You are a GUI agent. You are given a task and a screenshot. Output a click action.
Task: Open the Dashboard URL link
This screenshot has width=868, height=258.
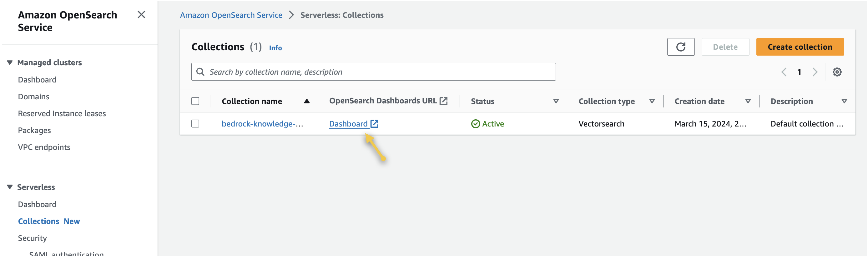[348, 124]
